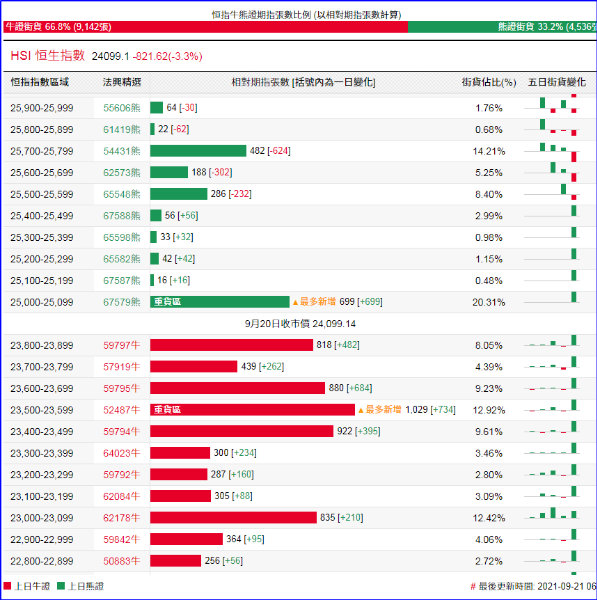The height and width of the screenshot is (600, 597).
Task: Click the 法興精選 column header
Action: (122, 82)
